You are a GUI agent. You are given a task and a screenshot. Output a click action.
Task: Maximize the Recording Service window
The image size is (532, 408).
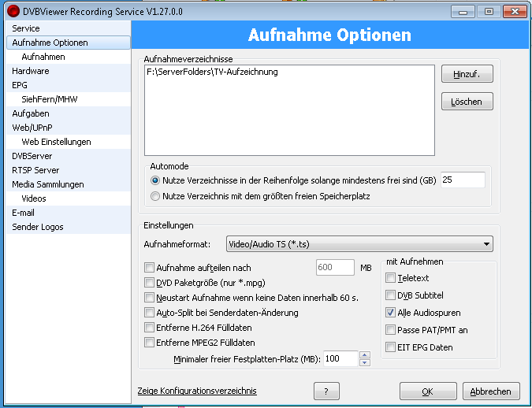tap(489, 12)
